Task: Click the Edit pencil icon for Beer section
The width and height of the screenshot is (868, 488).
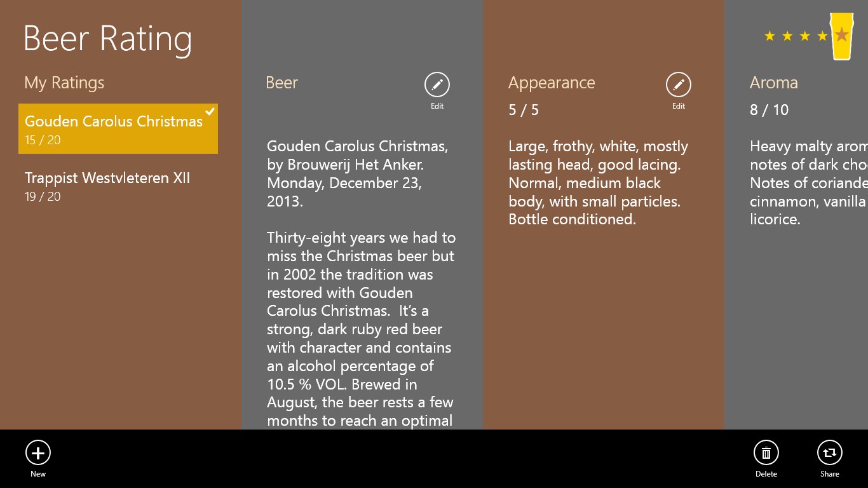Action: (437, 85)
